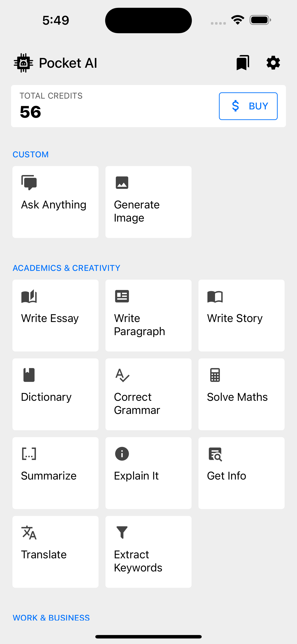Open the Write Paragraph card
This screenshot has height=644, width=297.
tap(148, 316)
